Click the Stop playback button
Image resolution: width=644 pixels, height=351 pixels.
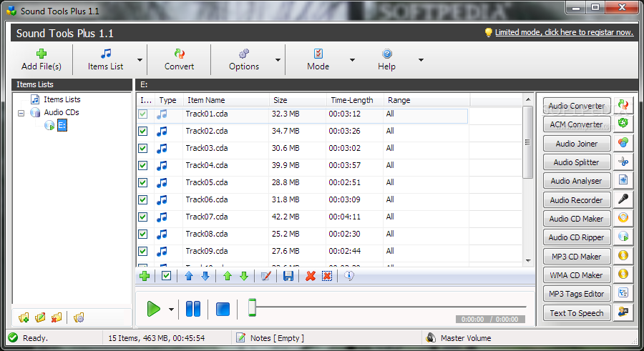223,309
